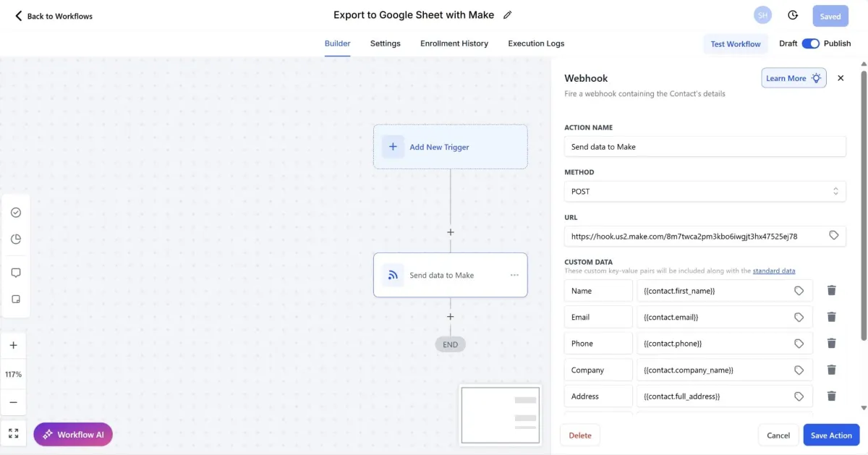Viewport: 868px width, 455px height.
Task: Open three-dot menu on Send data node
Action: coord(514,275)
